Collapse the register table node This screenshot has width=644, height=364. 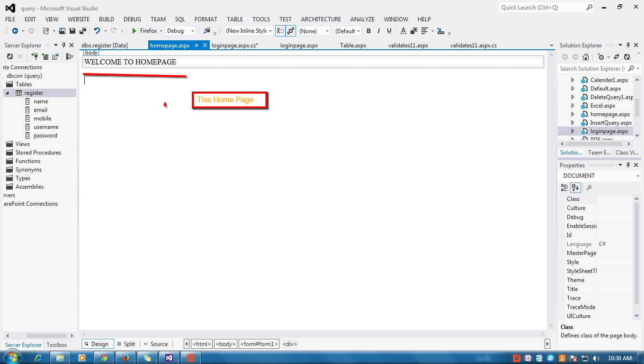coord(7,93)
